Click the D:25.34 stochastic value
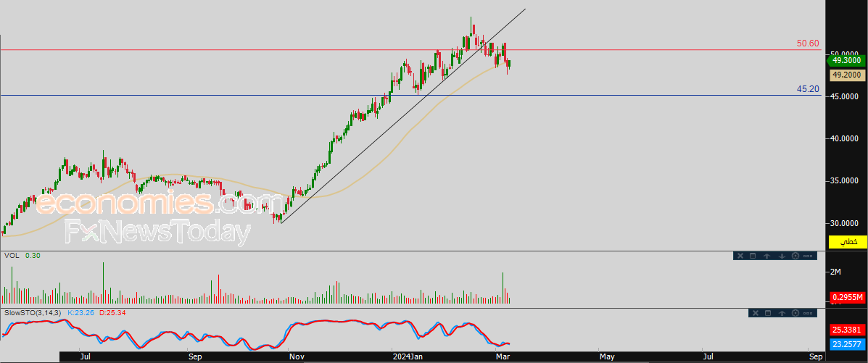The image size is (868, 363). click(113, 313)
